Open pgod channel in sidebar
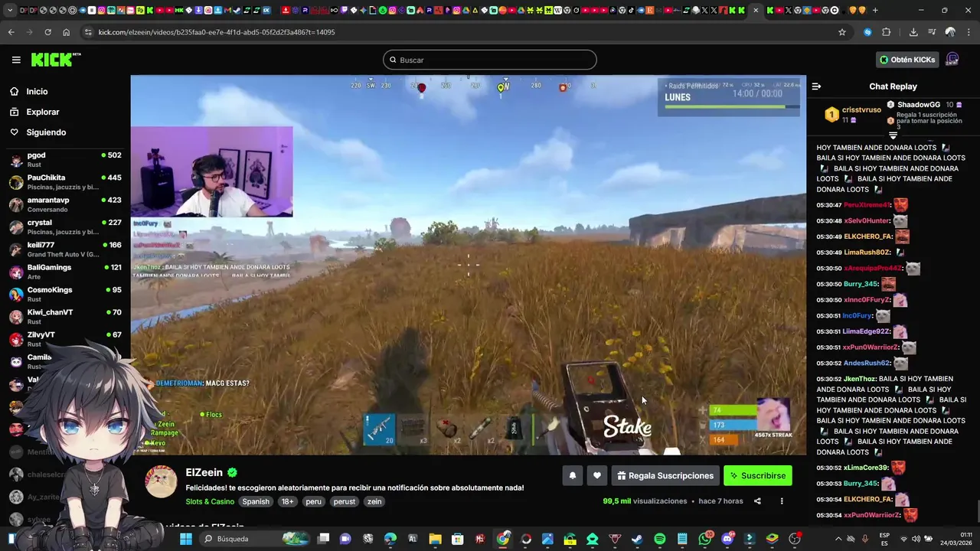Screen dimensions: 980x551 pyautogui.click(x=65, y=159)
